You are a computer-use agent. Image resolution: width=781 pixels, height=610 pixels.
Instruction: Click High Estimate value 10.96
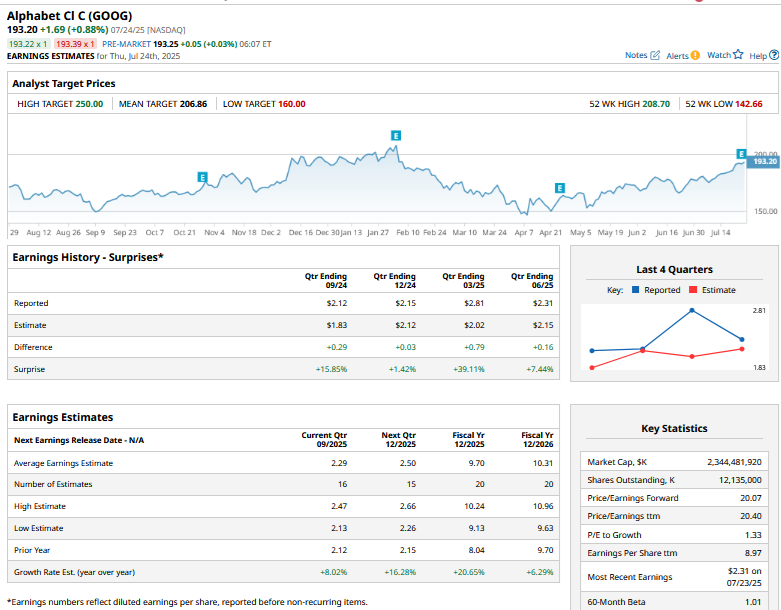(543, 506)
